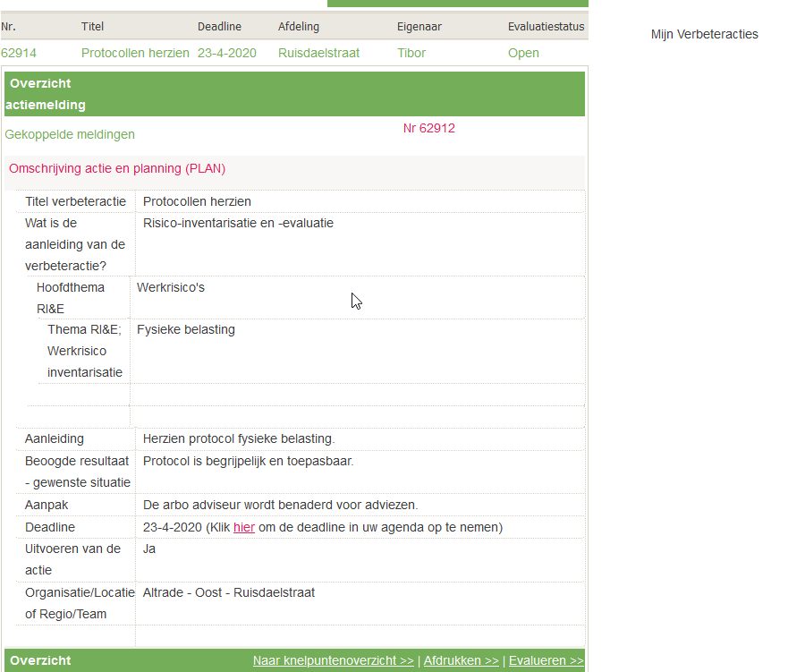
Task: Click 'Evalueren >>' in the bottom bar
Action: point(546,660)
